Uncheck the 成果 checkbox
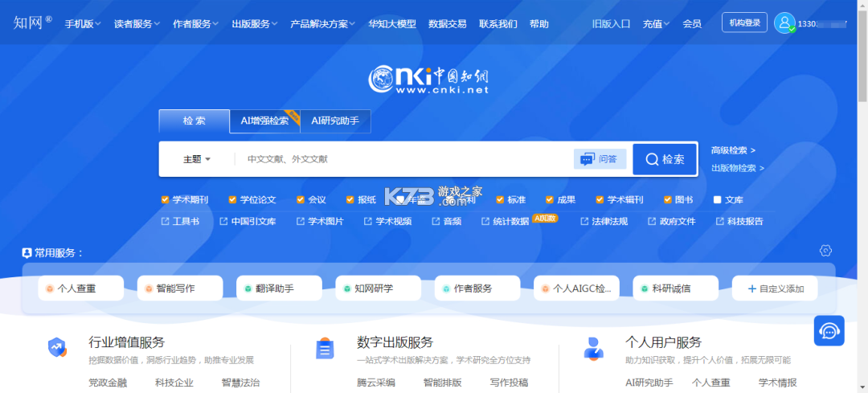Viewport: 868px width, 393px height. 550,200
